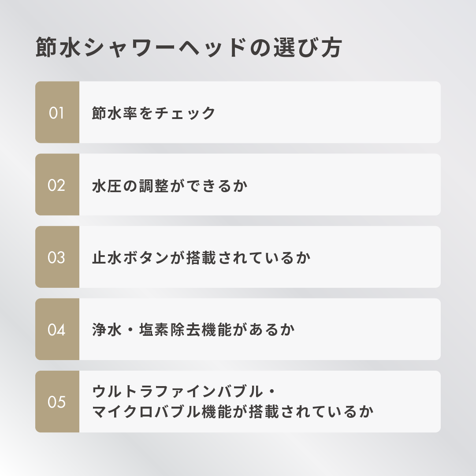Image resolution: width=476 pixels, height=476 pixels.
Task: Click the 04 number badge
Action: 57,329
